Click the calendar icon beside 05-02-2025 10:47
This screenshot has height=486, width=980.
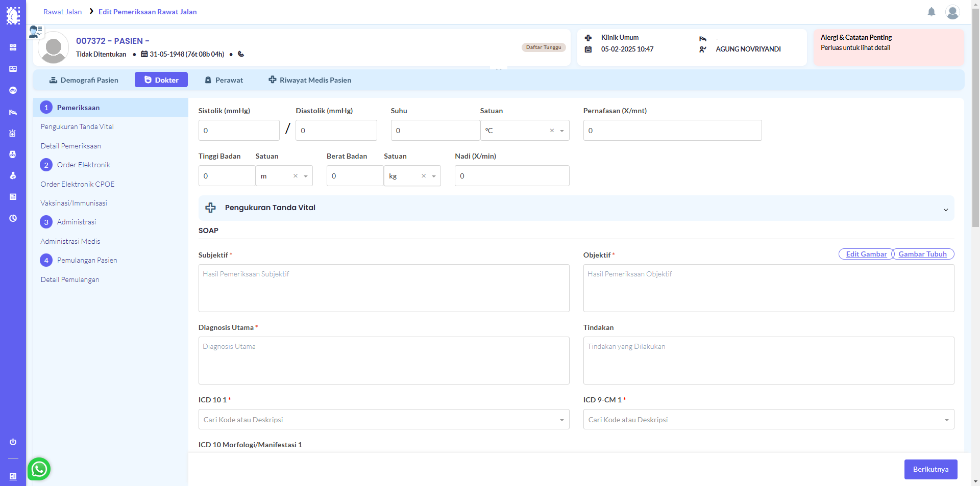coord(588,49)
